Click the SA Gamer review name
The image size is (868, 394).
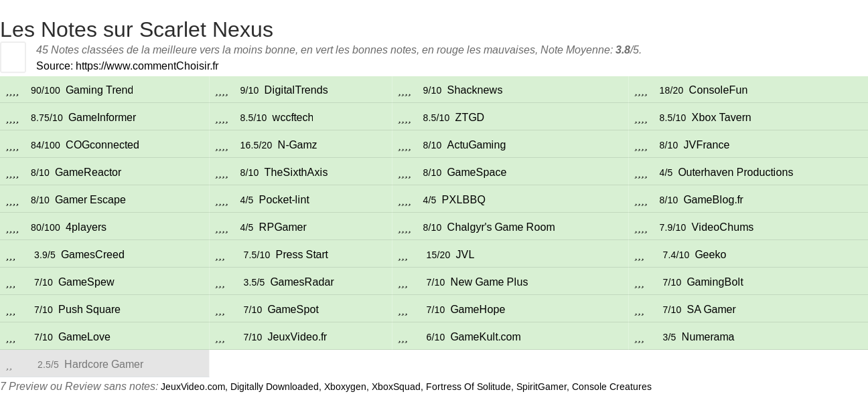(711, 310)
